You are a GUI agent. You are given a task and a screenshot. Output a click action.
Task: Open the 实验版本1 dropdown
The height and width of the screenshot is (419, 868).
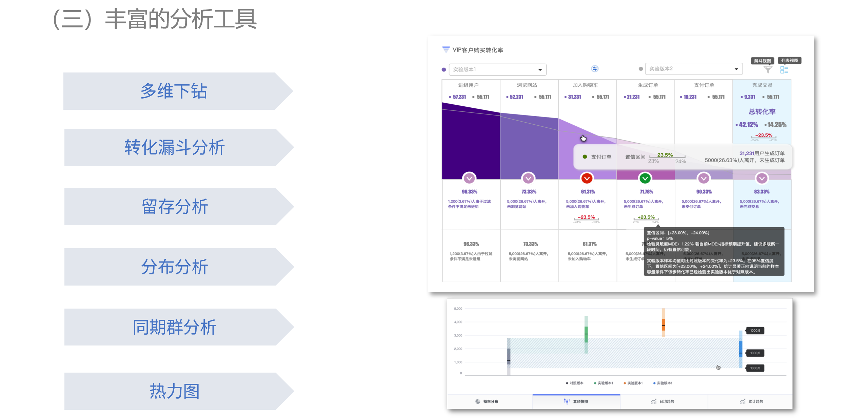click(x=497, y=69)
